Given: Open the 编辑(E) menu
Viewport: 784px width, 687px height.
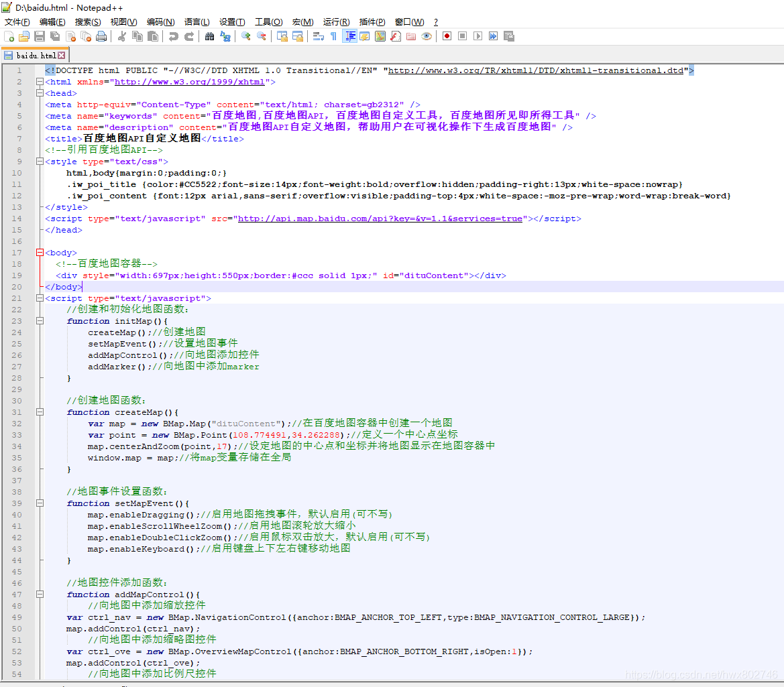Looking at the screenshot, I should coord(52,22).
